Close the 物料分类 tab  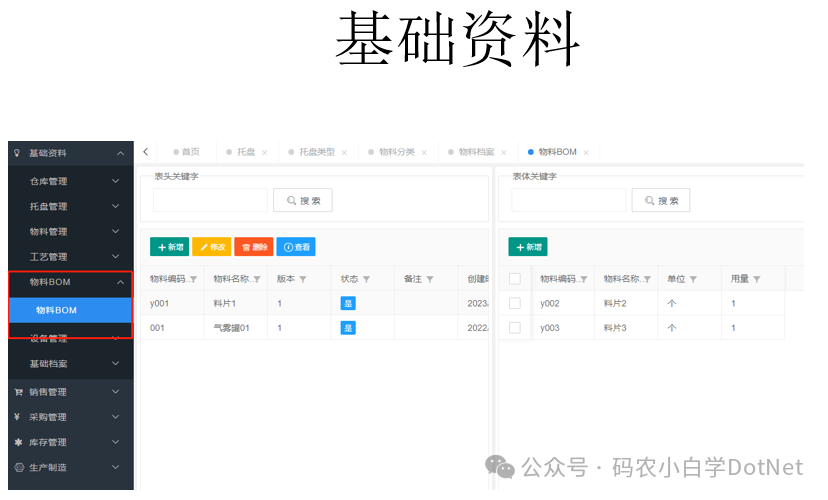coord(425,153)
